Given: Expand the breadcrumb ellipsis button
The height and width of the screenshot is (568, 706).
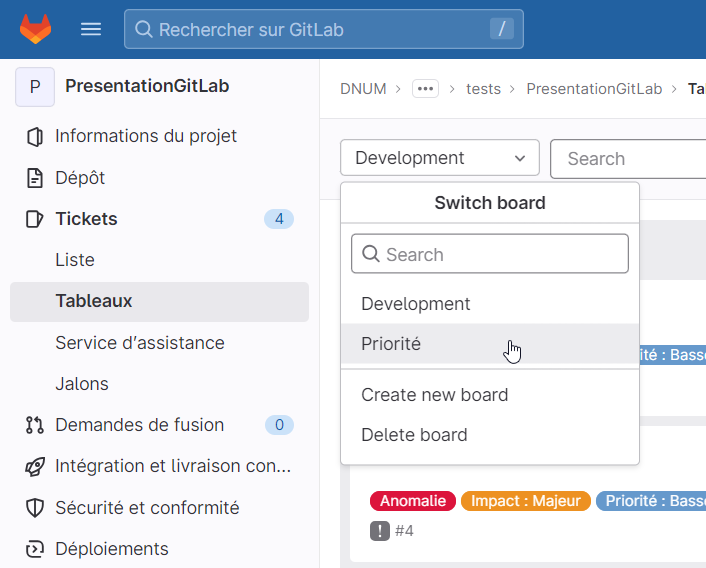Looking at the screenshot, I should (x=426, y=89).
